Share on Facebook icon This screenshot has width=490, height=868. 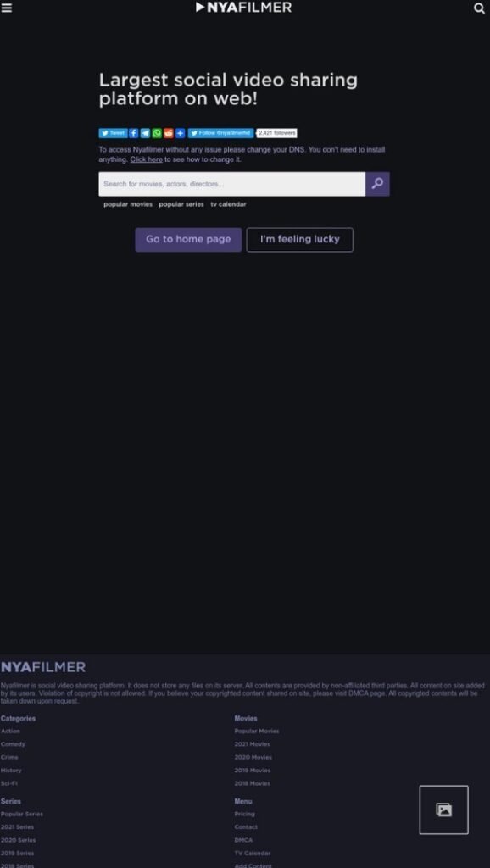coord(133,133)
